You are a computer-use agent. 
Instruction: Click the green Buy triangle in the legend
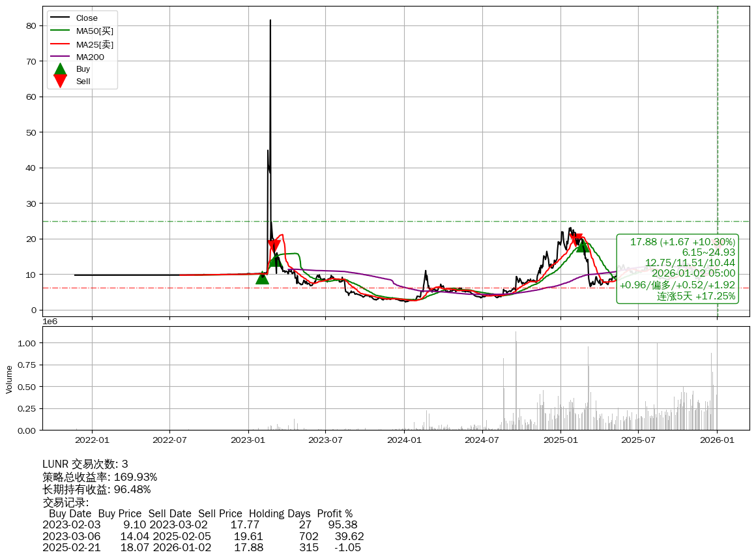click(x=60, y=69)
